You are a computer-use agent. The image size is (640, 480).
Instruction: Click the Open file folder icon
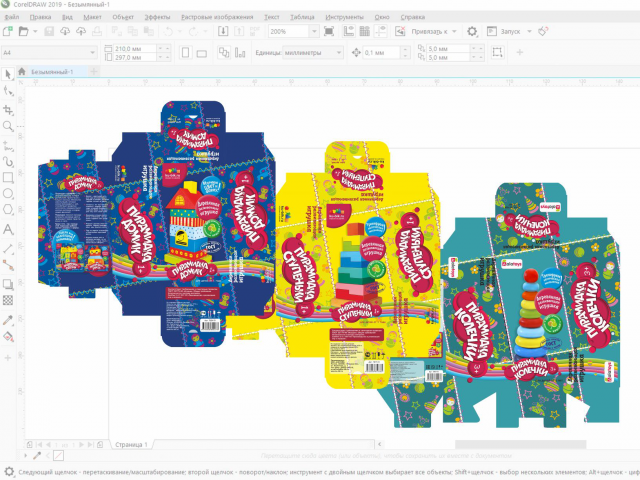23,31
